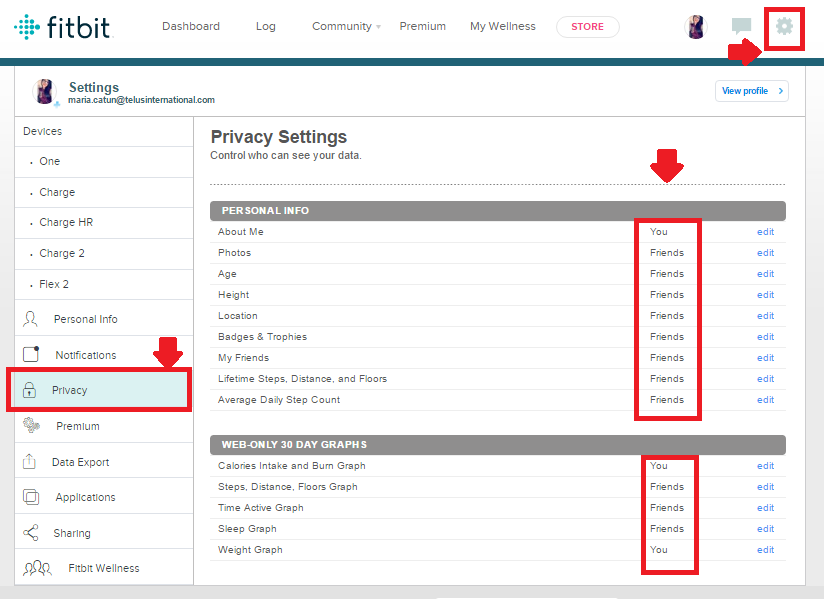
Task: Click the Privacy padlock icon
Action: (29, 390)
